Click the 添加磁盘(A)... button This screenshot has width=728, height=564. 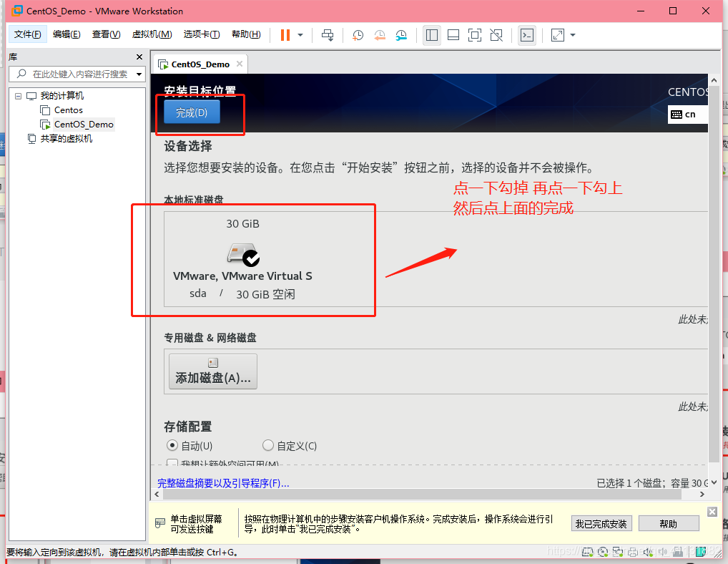click(x=212, y=371)
